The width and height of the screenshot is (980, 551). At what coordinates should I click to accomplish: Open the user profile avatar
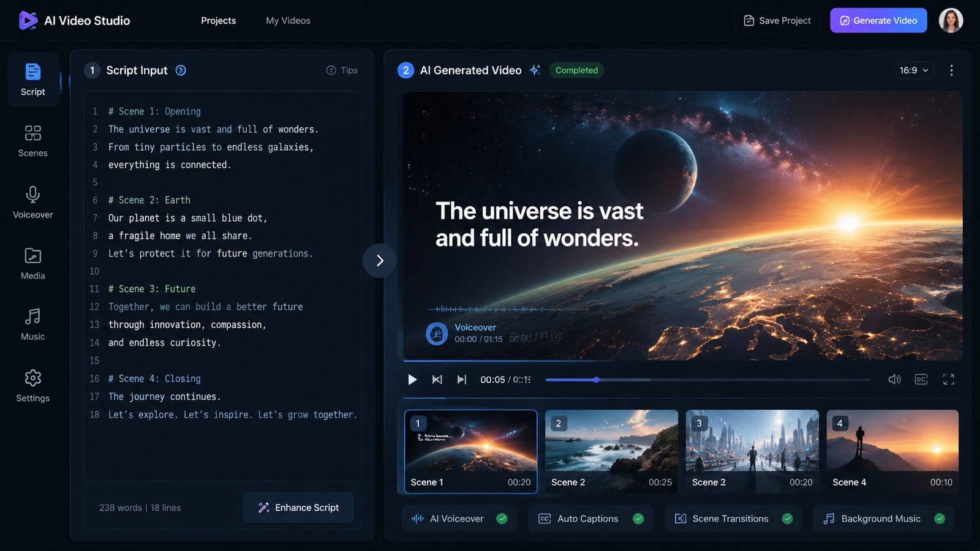[x=951, y=20]
